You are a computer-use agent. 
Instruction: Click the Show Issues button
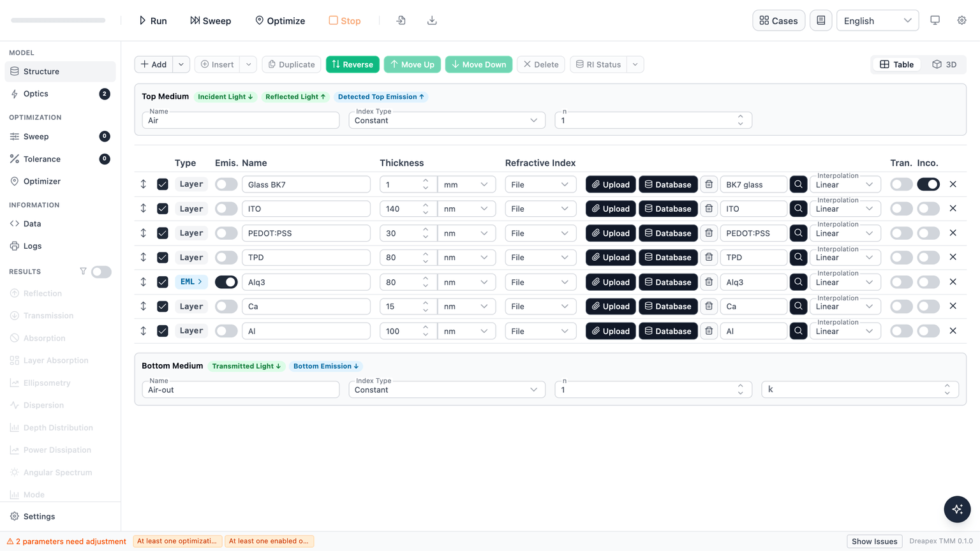(x=874, y=541)
